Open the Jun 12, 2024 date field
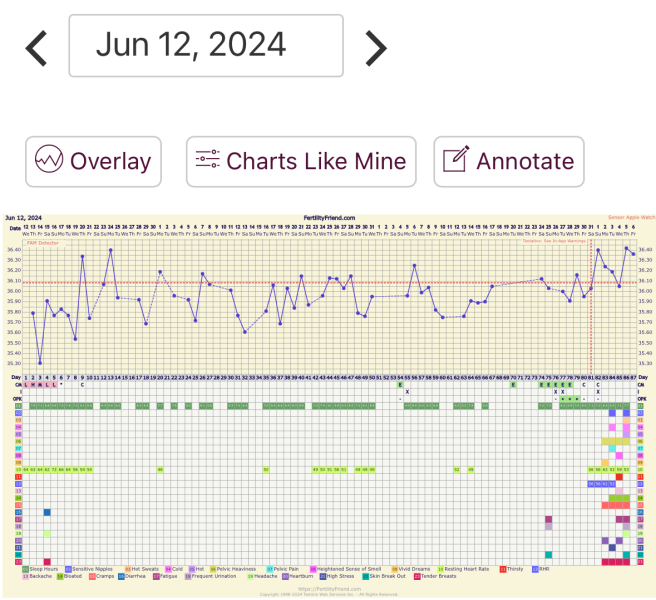 [x=205, y=46]
